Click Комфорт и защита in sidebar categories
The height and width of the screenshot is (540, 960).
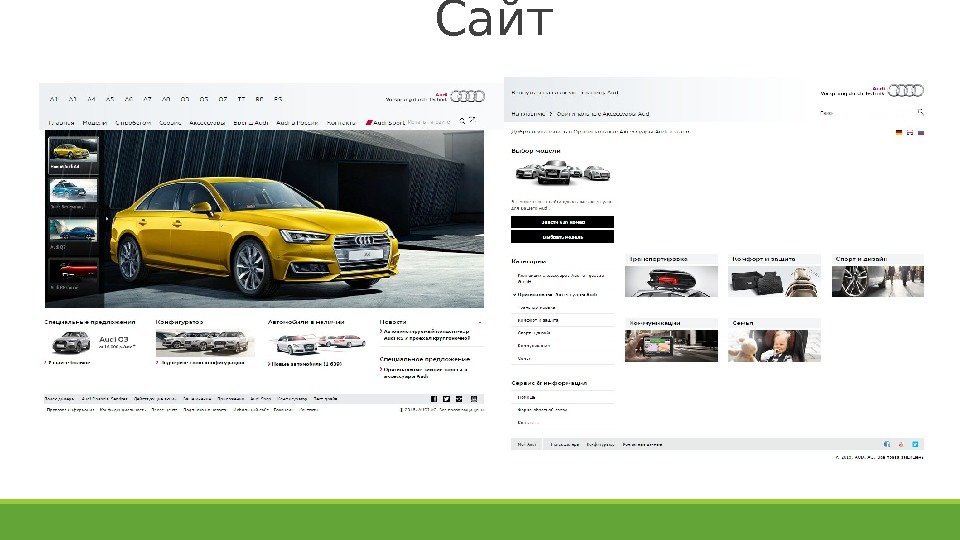538,320
